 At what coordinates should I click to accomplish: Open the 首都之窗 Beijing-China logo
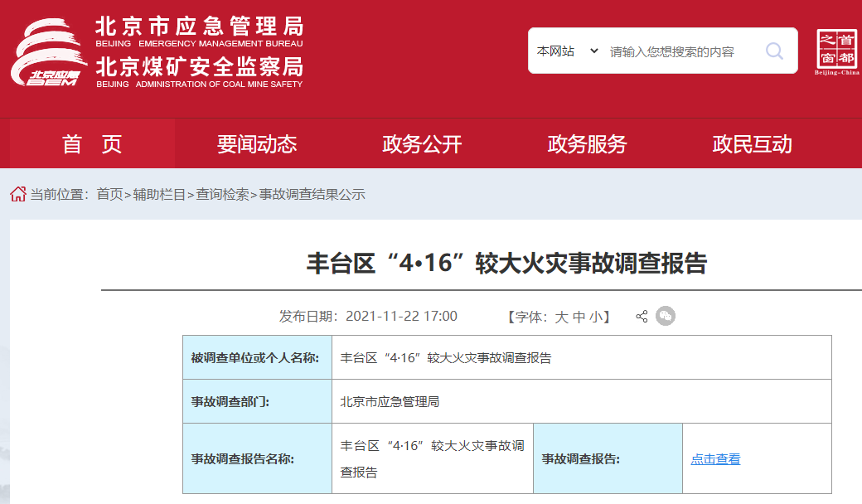pos(836,52)
